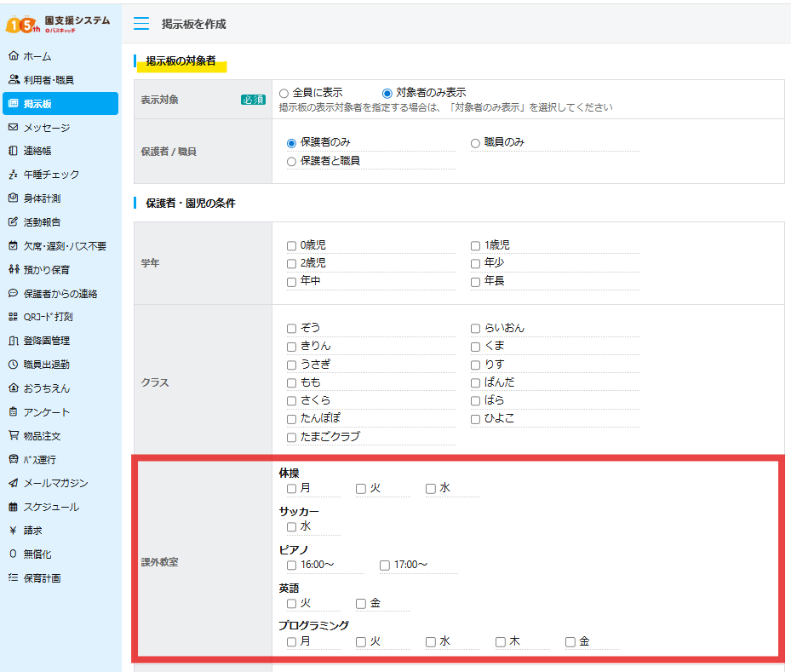Viewport: 791px width, 672px height.
Task: Open the おうちえん page
Action: point(12,386)
